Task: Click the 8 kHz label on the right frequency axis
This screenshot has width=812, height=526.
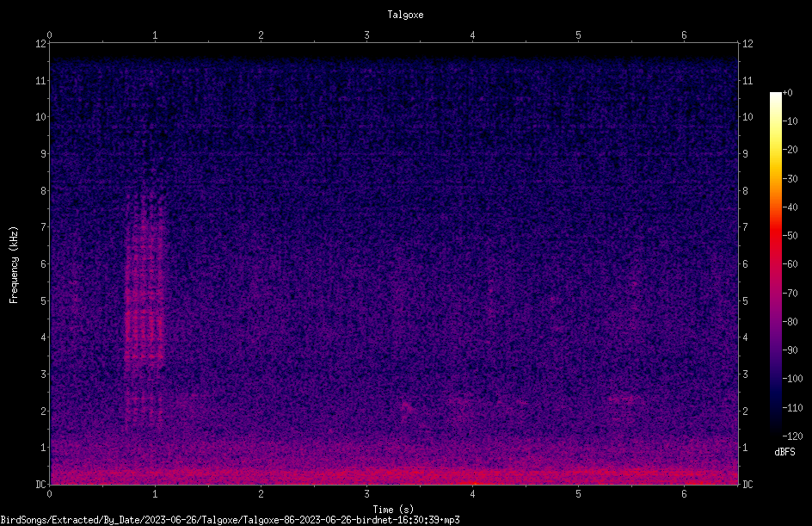Action: point(745,191)
